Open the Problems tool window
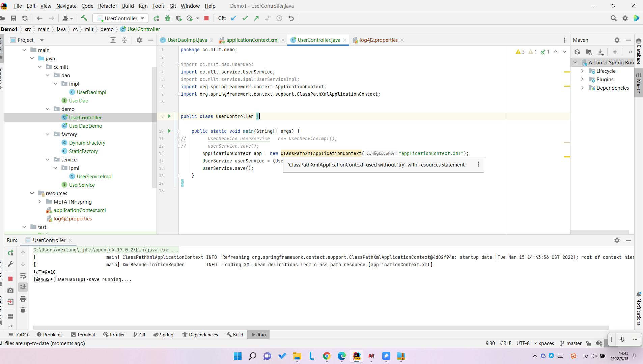 pos(50,335)
